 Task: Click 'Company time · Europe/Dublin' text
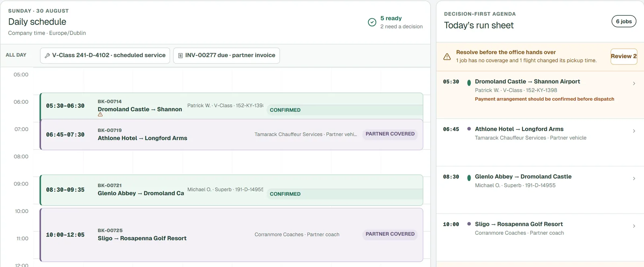pyautogui.click(x=47, y=33)
